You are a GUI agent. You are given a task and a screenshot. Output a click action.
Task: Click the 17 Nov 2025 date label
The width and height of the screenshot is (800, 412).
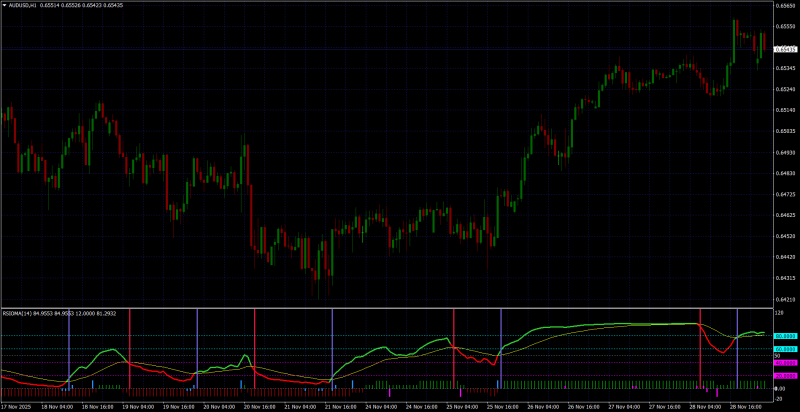click(x=14, y=407)
